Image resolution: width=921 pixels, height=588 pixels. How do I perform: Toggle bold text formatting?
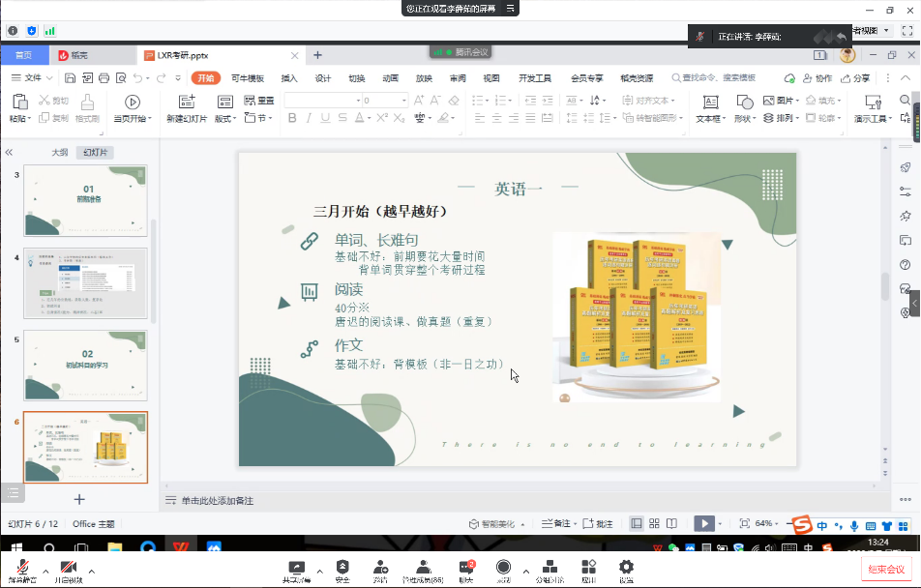tap(292, 118)
